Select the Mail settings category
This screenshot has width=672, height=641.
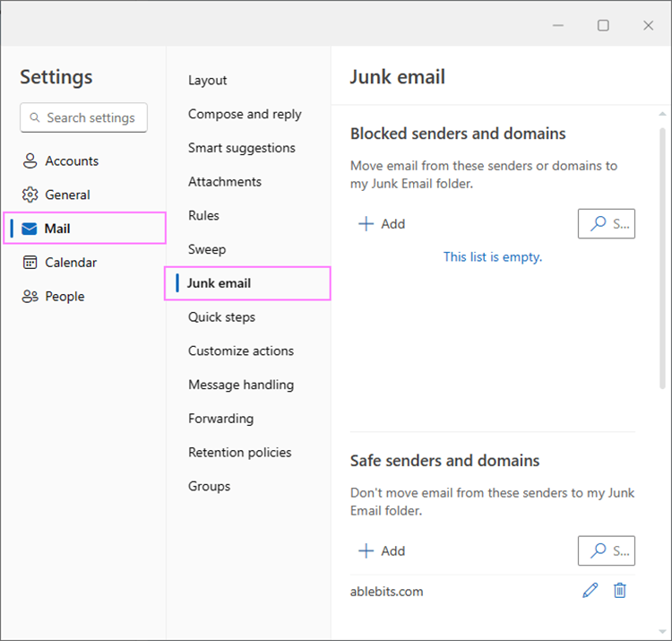pos(84,228)
